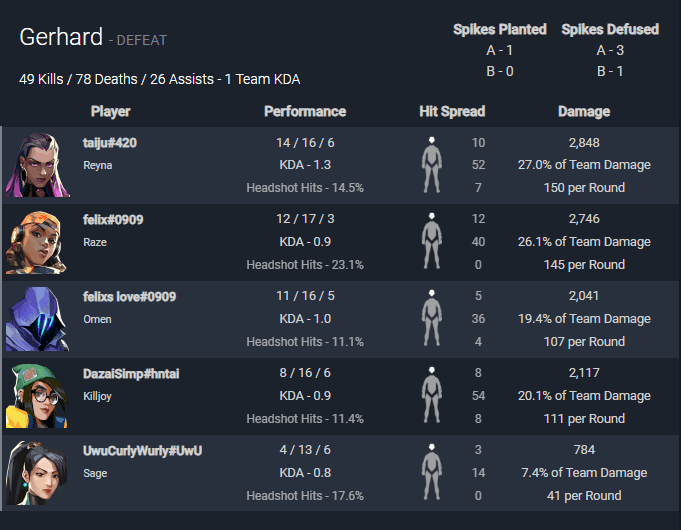Open taiju#420 player name
Viewport: 681px width, 530px height.
(110, 143)
